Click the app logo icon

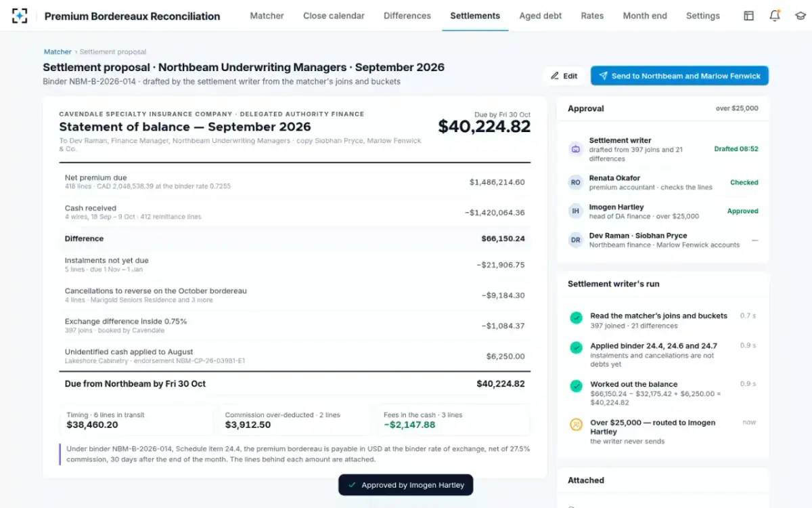[x=20, y=16]
